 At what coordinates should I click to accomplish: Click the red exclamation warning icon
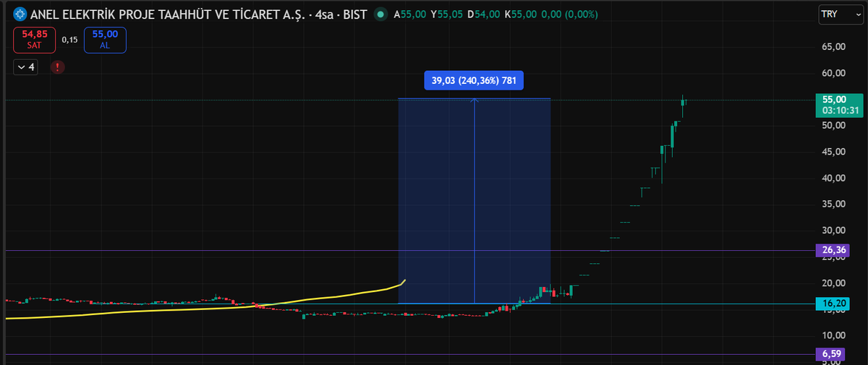pos(58,67)
